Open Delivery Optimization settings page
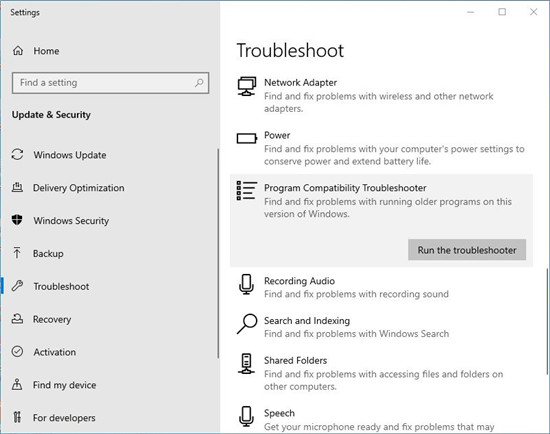Screen dimensions: 550x434 pyautogui.click(x=79, y=188)
